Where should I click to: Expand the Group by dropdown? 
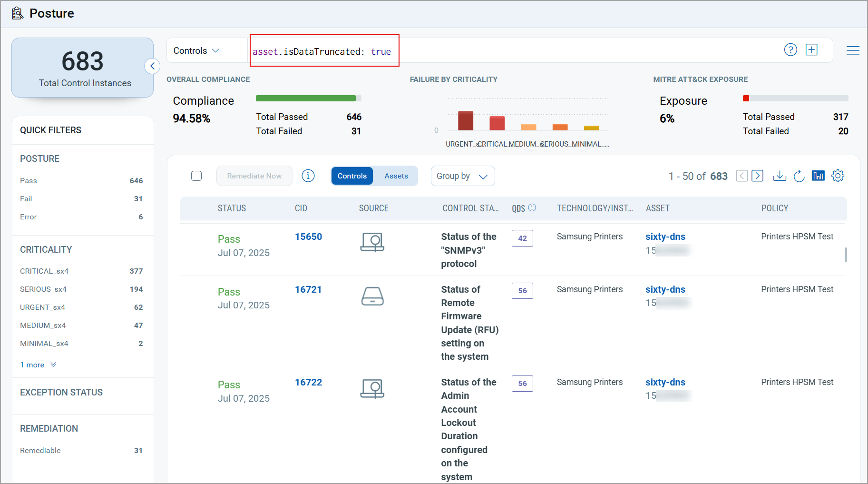462,176
